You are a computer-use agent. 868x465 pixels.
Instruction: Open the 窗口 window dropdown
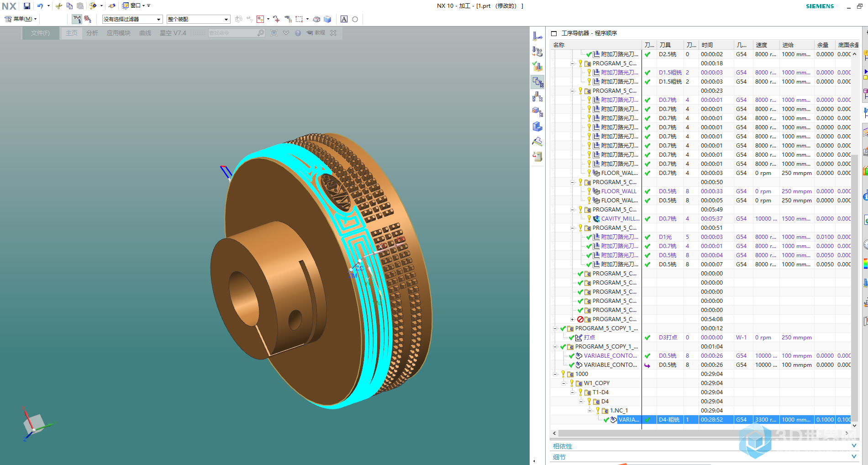coord(133,6)
